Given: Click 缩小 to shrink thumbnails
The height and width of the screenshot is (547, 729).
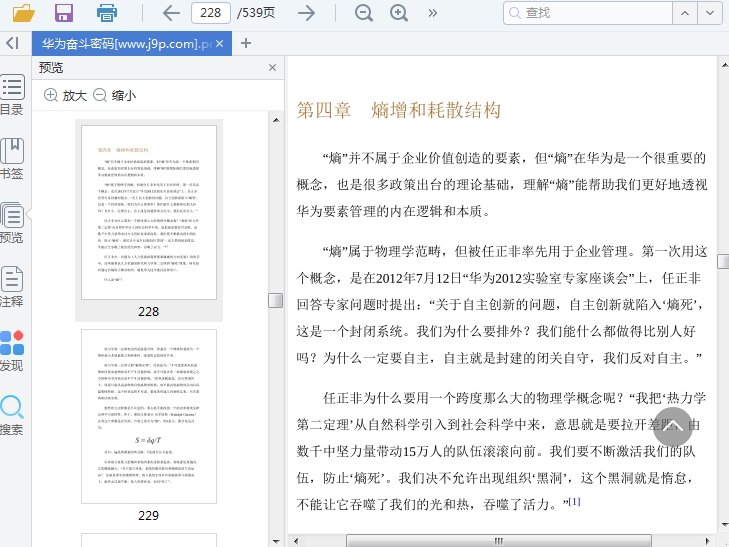Looking at the screenshot, I should tap(114, 95).
